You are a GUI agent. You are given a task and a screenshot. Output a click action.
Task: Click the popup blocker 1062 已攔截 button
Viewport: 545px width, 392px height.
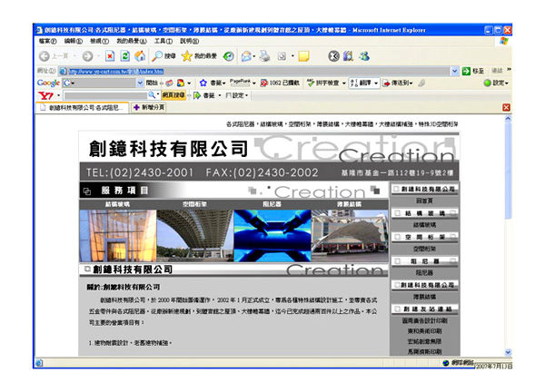pyautogui.click(x=280, y=83)
